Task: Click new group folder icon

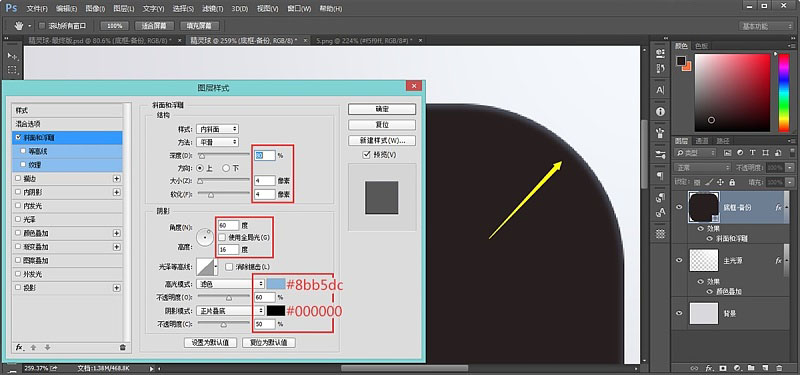Action: tap(751, 368)
